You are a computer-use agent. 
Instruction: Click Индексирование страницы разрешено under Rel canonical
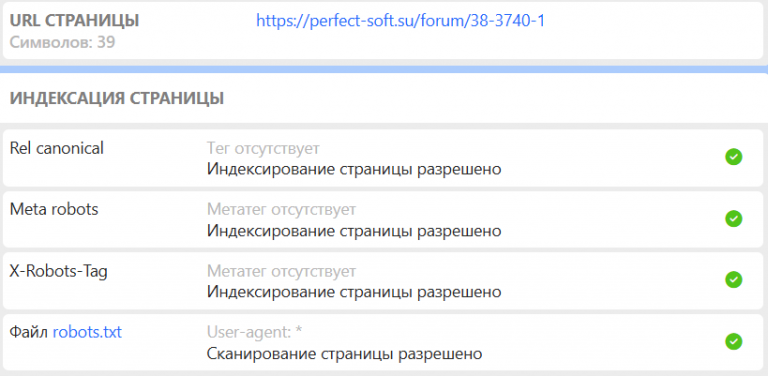tap(354, 169)
